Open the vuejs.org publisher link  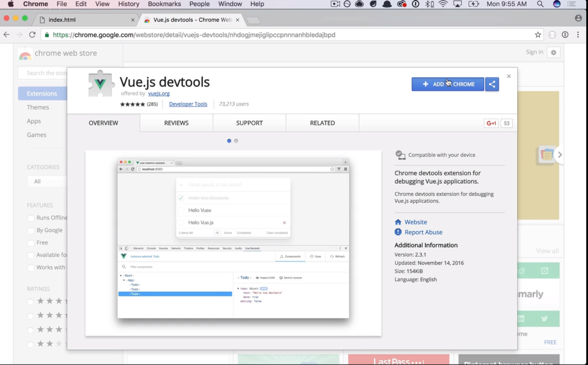(x=159, y=93)
